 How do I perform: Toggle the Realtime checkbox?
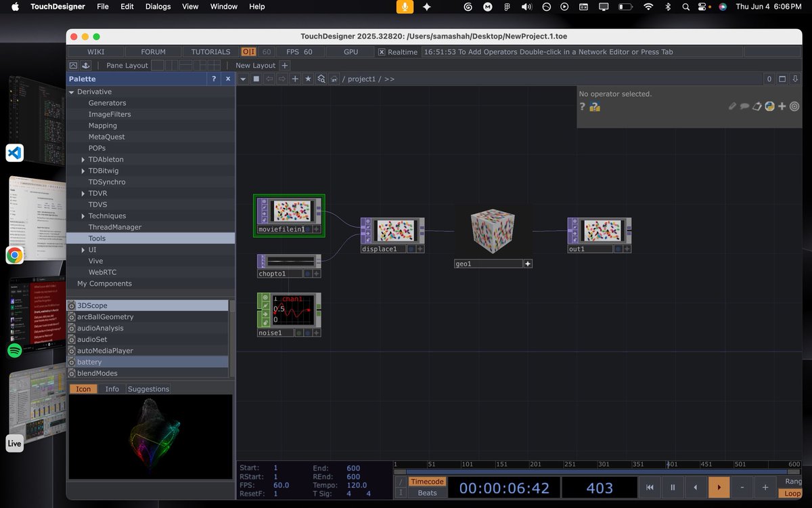(382, 52)
